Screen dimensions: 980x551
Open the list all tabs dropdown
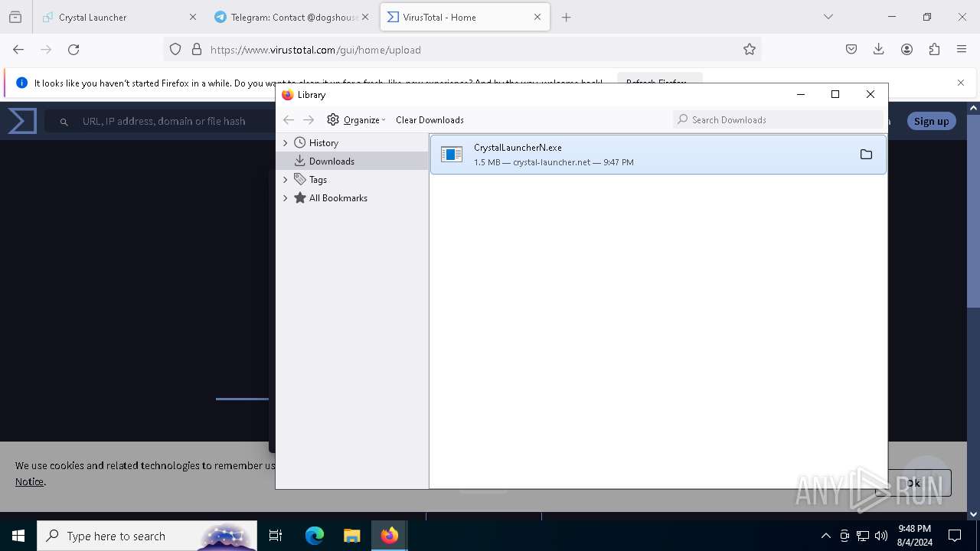(828, 17)
